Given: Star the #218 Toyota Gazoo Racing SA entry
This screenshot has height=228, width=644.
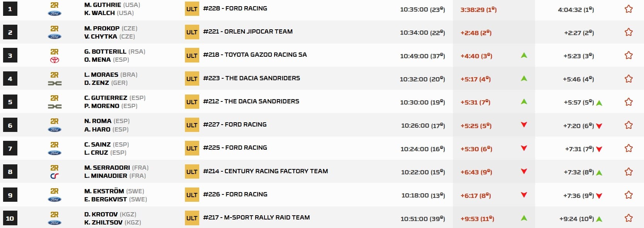Looking at the screenshot, I should (629, 55).
